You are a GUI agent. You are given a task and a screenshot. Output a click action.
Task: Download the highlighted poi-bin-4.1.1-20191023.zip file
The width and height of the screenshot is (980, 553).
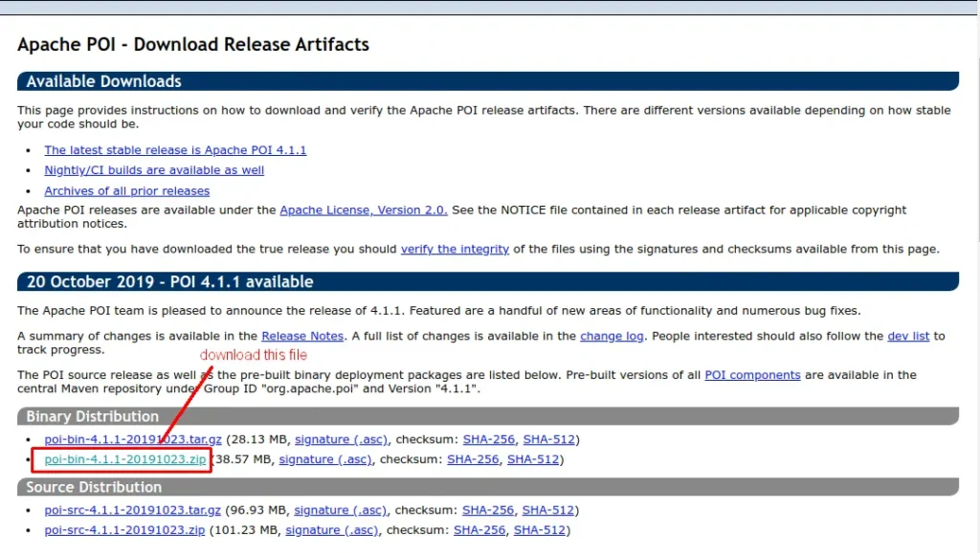[x=124, y=459]
